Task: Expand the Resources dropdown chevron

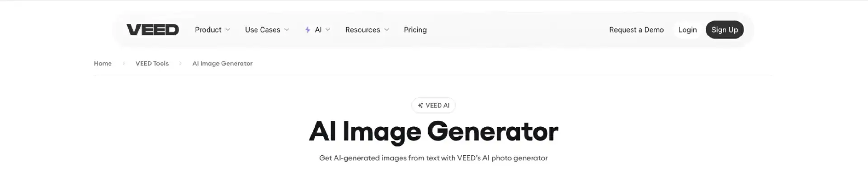Action: (387, 30)
